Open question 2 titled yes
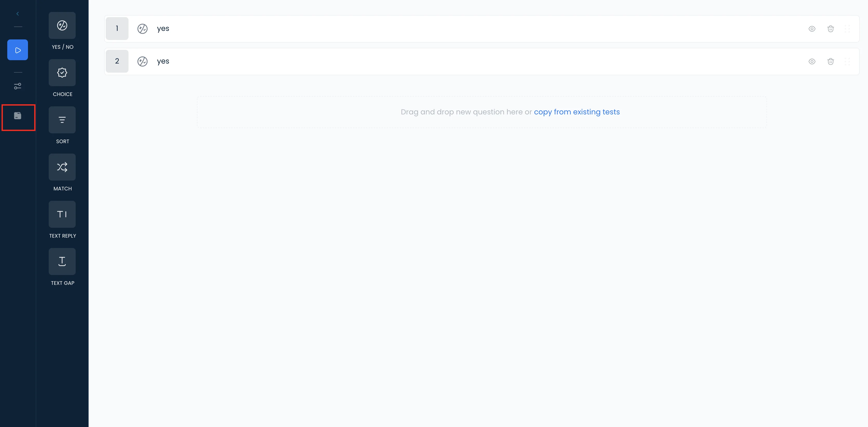The image size is (868, 427). [x=163, y=61]
